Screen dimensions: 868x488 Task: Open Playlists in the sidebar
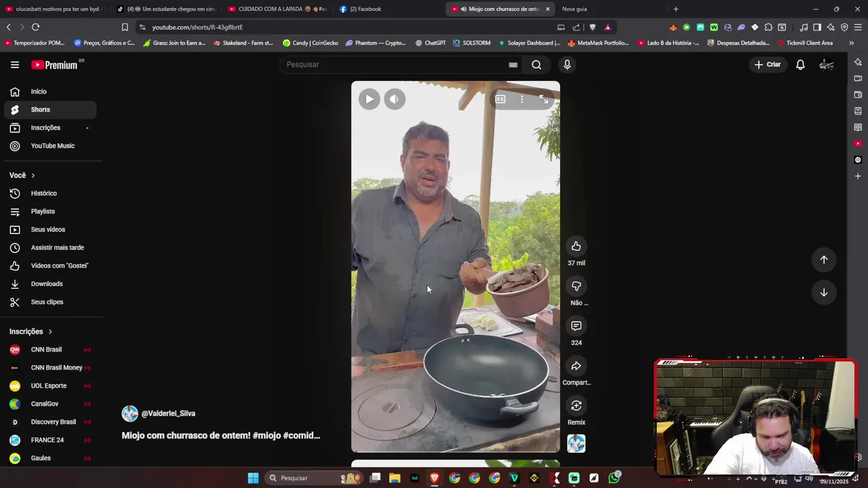pos(50,211)
